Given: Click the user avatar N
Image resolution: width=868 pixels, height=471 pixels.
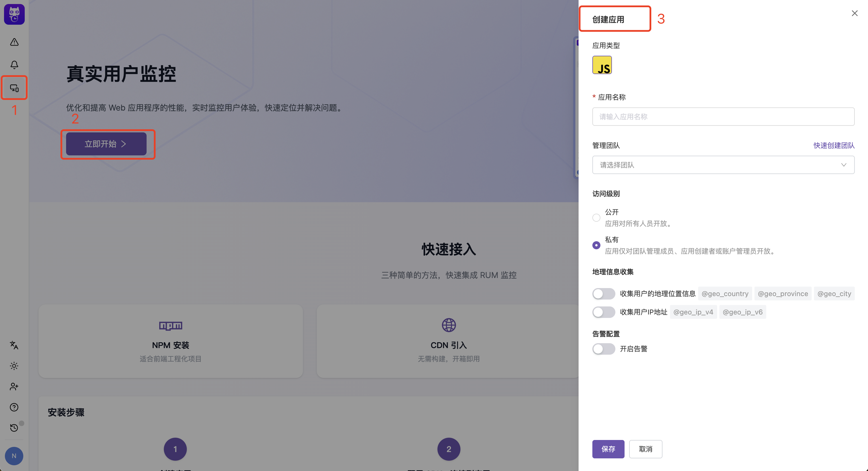Looking at the screenshot, I should (x=14, y=456).
